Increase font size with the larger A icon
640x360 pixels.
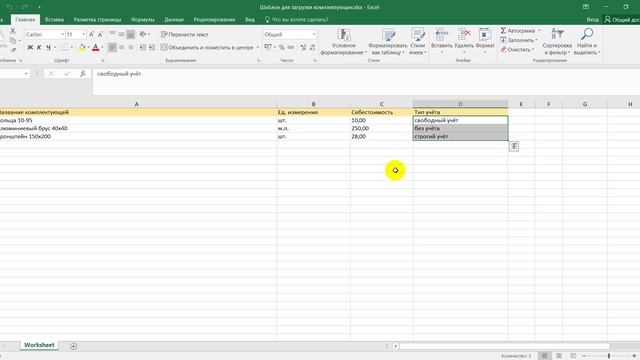pos(91,35)
